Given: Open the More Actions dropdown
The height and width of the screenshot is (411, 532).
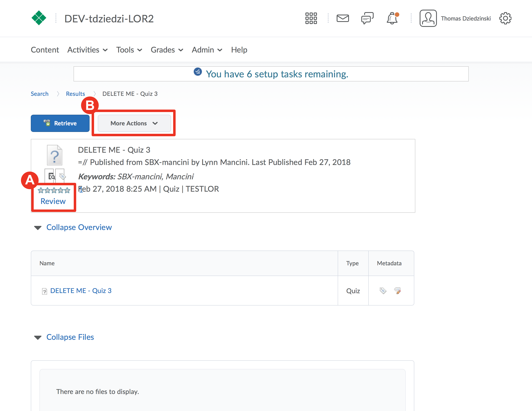Looking at the screenshot, I should pyautogui.click(x=134, y=123).
